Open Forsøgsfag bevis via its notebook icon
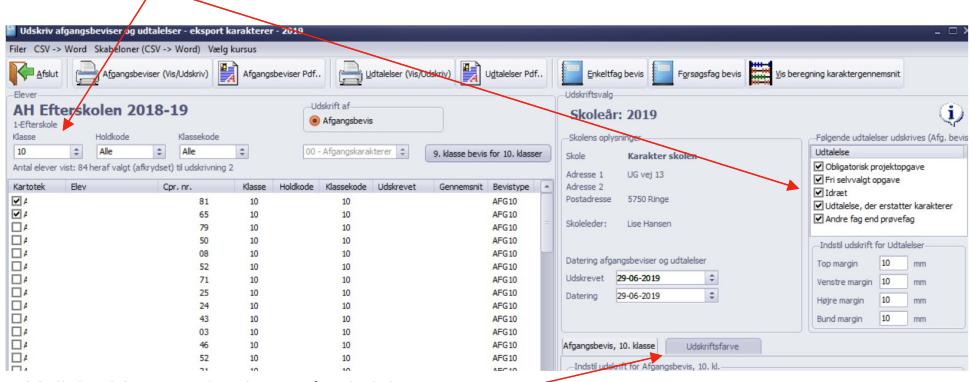This screenshot has width=972, height=382. (x=666, y=74)
